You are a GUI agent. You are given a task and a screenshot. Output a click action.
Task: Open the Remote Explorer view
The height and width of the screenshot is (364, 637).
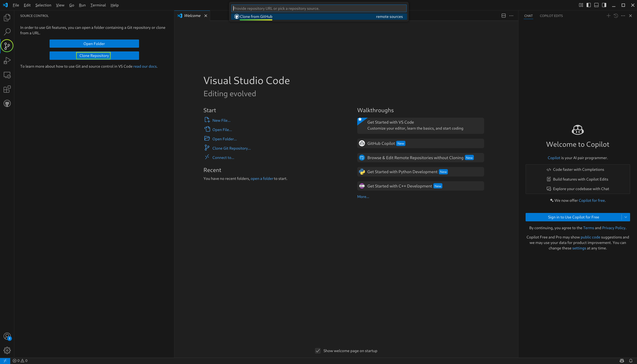(7, 75)
